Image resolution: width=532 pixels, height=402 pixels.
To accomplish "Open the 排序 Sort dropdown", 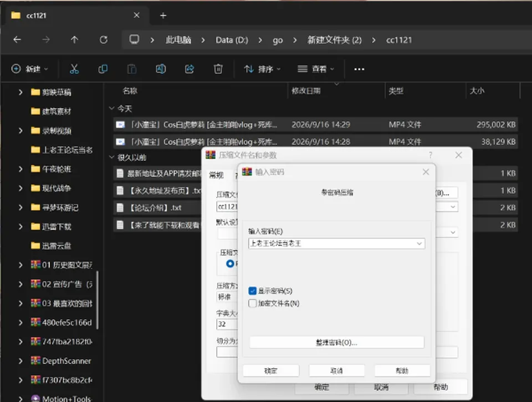I will pos(262,69).
